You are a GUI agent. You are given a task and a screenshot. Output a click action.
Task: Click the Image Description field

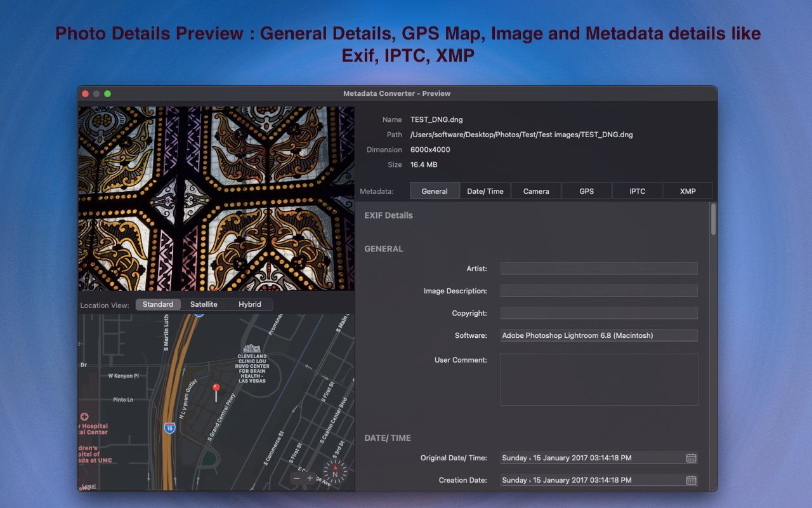click(x=599, y=291)
